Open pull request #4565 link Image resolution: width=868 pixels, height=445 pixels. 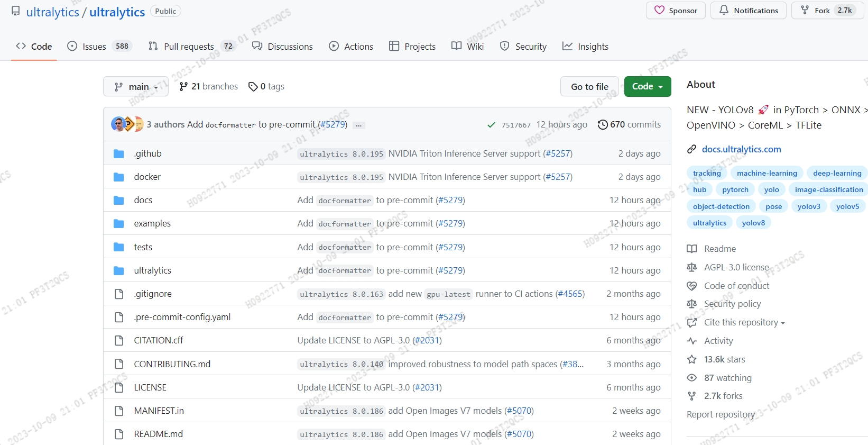(570, 294)
